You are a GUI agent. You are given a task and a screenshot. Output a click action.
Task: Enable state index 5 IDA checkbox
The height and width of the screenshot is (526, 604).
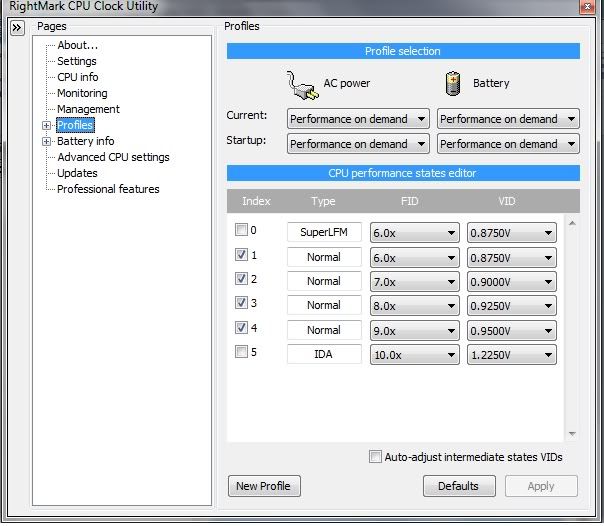point(241,351)
